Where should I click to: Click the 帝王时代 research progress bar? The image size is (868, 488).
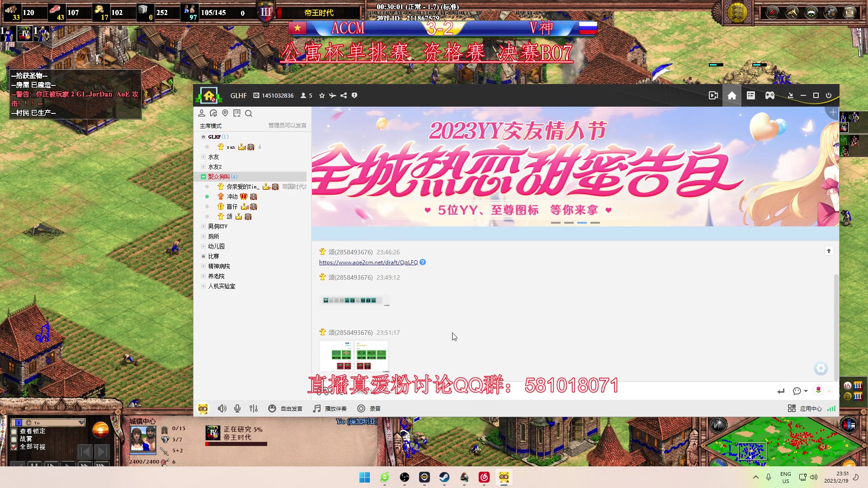click(x=236, y=444)
